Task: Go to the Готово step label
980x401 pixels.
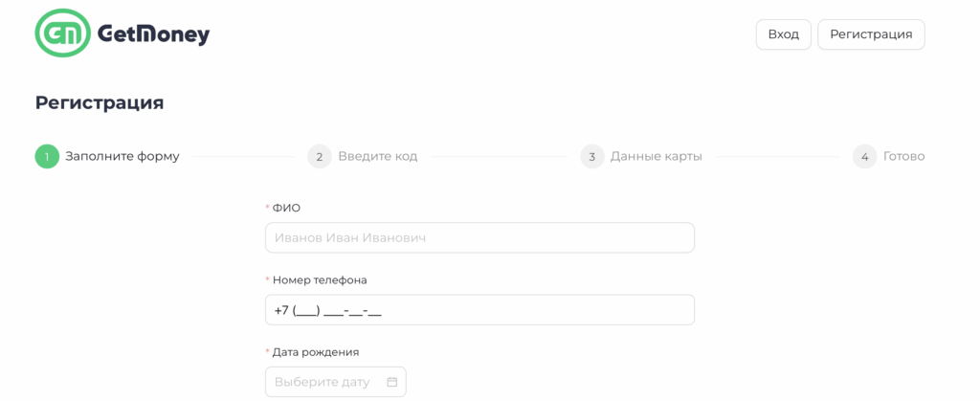Action: (903, 156)
